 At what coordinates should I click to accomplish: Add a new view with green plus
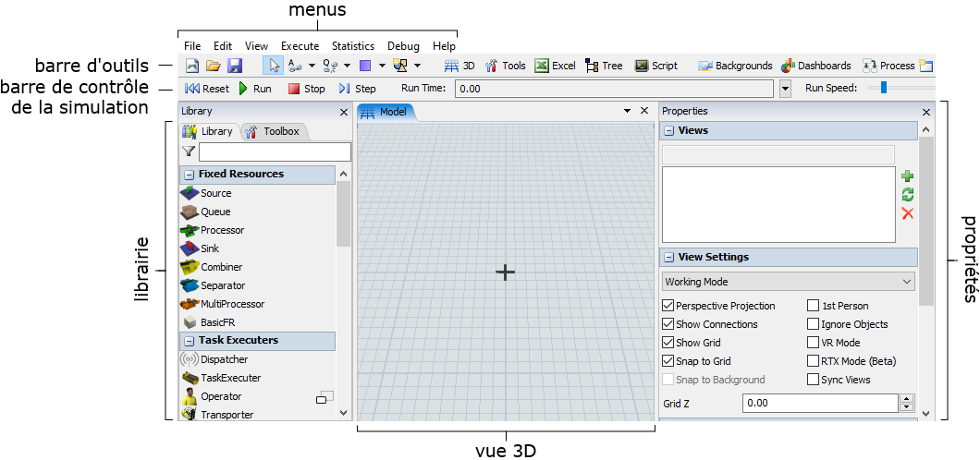(x=907, y=176)
